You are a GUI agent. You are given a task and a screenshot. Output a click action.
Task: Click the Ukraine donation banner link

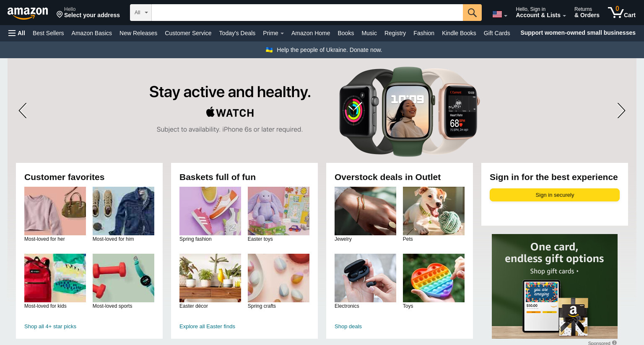[324, 50]
